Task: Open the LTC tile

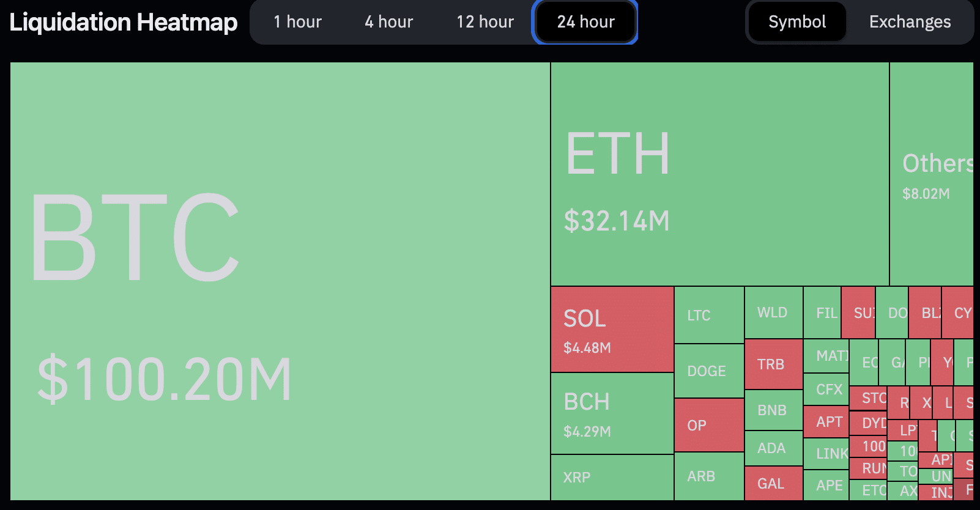Action: [x=709, y=315]
